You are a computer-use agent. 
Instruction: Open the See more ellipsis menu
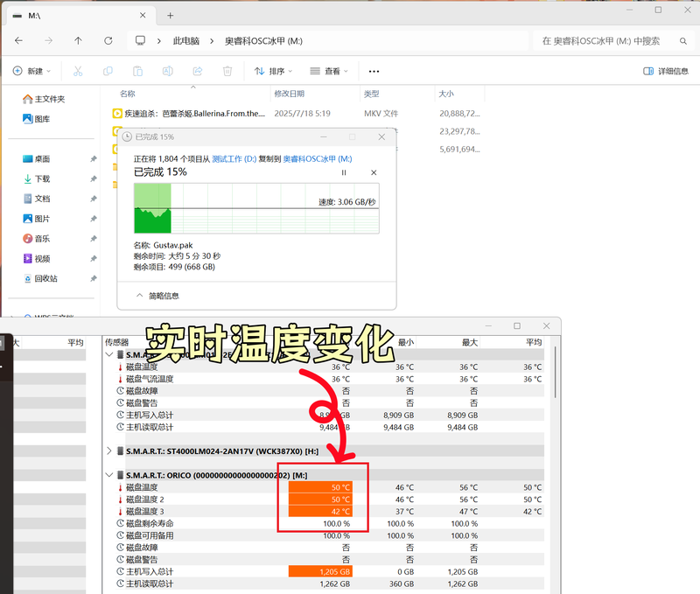pos(374,72)
